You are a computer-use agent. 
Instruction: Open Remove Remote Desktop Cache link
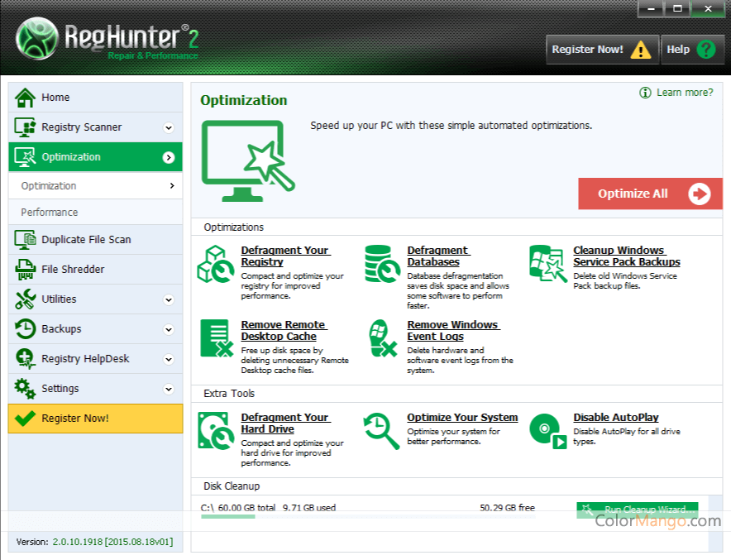point(284,331)
